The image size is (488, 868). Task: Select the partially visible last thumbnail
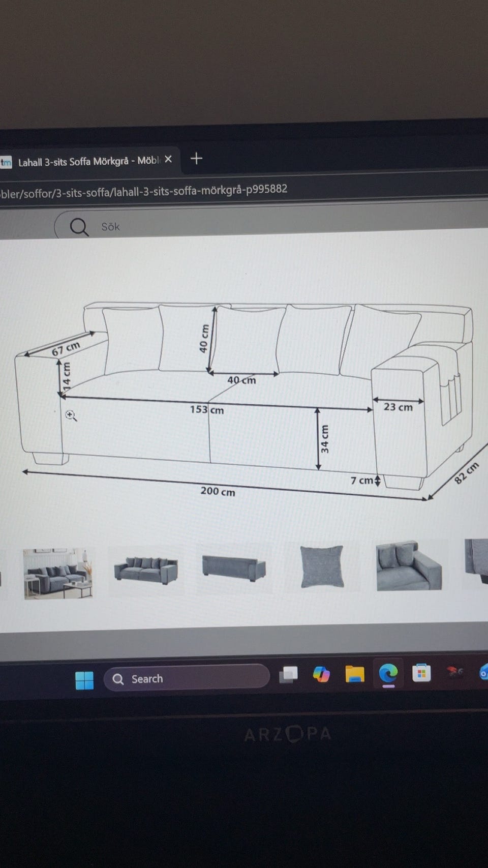[x=476, y=561]
